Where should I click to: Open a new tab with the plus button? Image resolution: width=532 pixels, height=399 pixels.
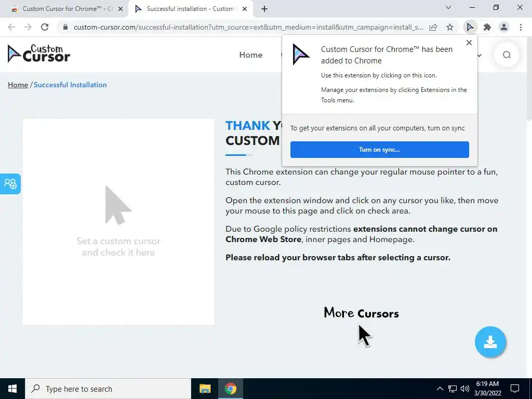point(264,9)
